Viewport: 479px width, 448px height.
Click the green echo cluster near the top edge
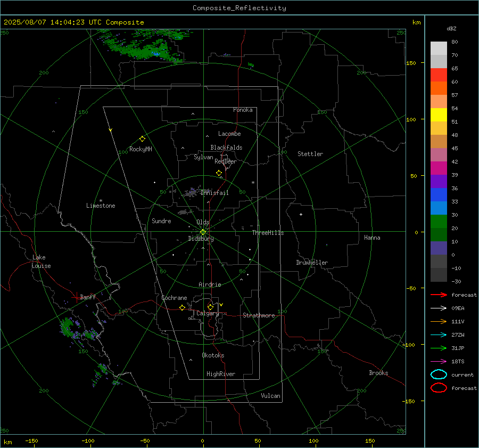click(144, 46)
